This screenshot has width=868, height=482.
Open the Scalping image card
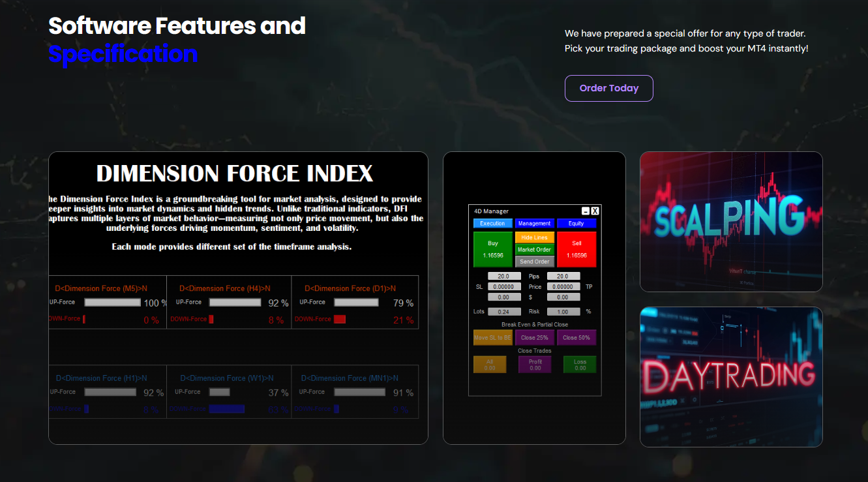731,222
